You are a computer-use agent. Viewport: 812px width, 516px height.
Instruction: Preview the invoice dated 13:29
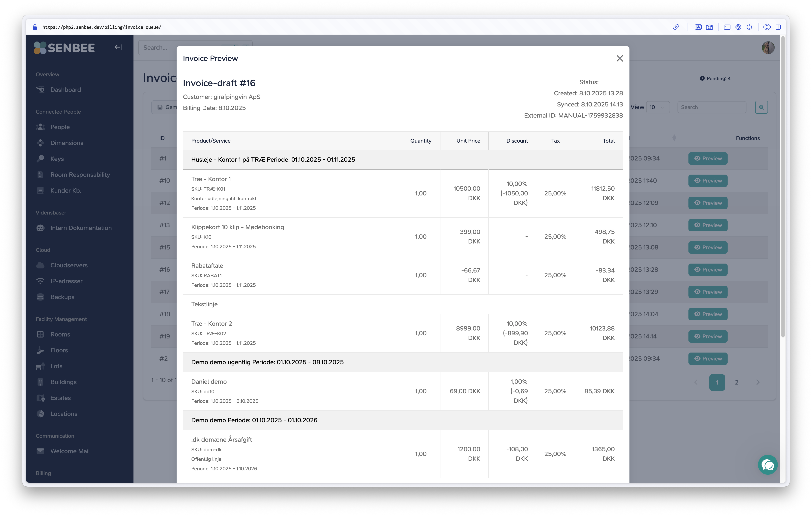(708, 292)
